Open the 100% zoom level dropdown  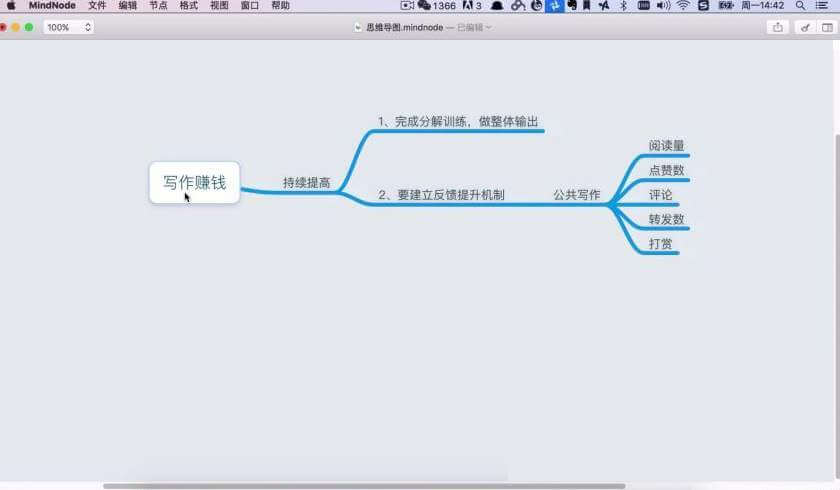click(69, 27)
